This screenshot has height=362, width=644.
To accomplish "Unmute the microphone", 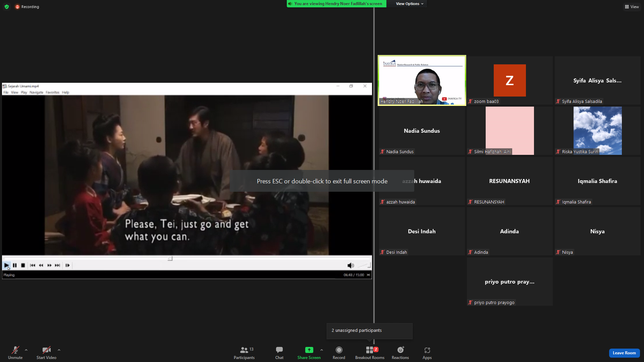I will (x=15, y=353).
